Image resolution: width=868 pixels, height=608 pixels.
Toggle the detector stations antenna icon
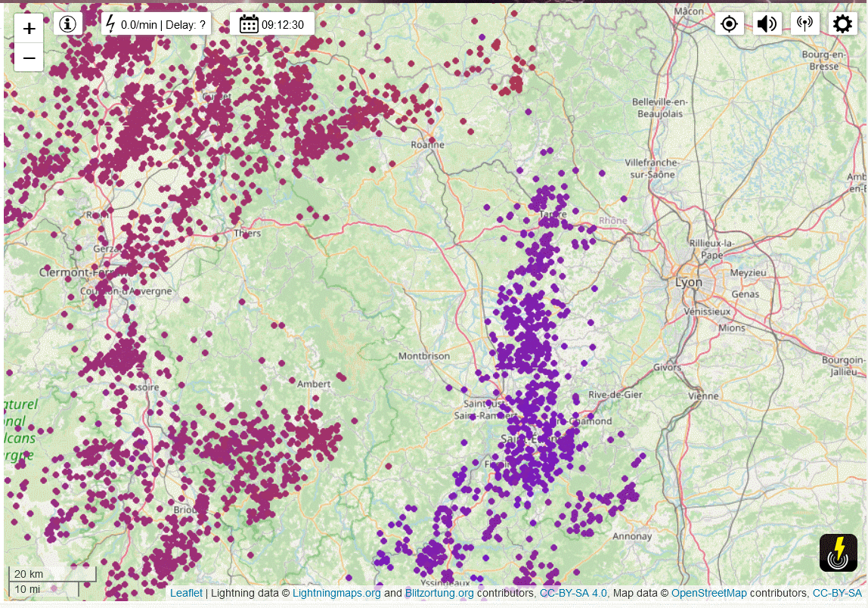[x=804, y=23]
